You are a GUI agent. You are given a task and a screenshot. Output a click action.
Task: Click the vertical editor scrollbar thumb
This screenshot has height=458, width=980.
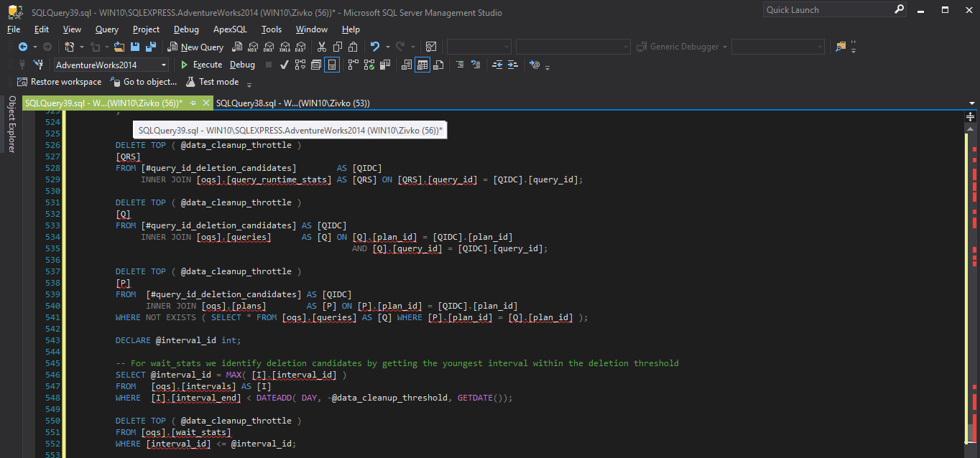(971, 432)
